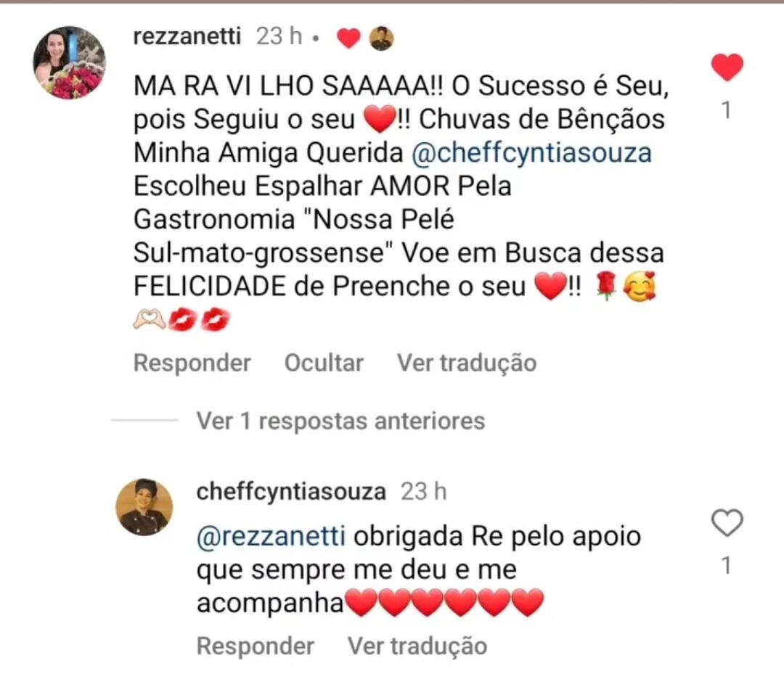
Task: Open rezzanetti username at top comment
Action: pos(187,36)
